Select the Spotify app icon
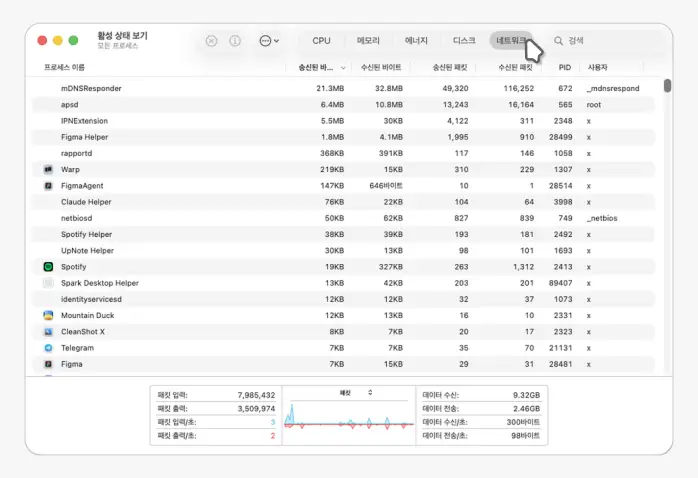 pos(48,267)
